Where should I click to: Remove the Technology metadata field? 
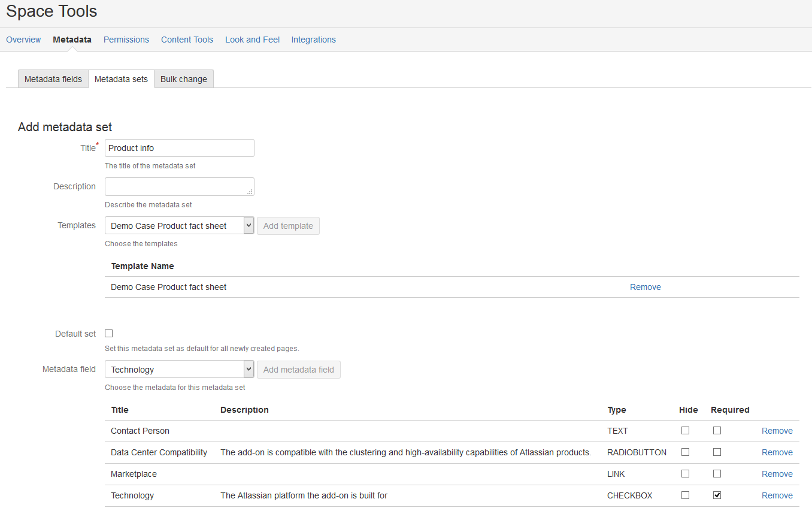pyautogui.click(x=777, y=495)
